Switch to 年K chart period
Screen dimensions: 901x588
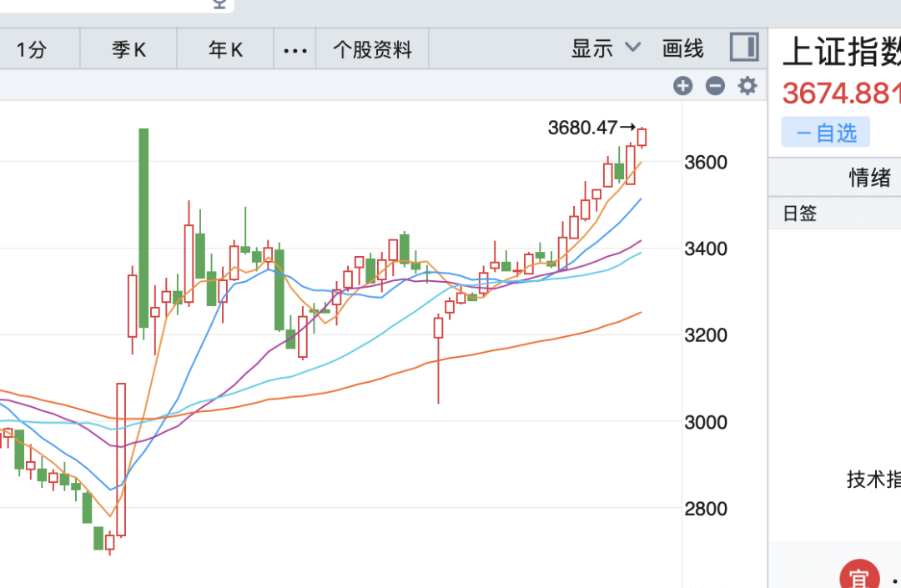coord(225,51)
